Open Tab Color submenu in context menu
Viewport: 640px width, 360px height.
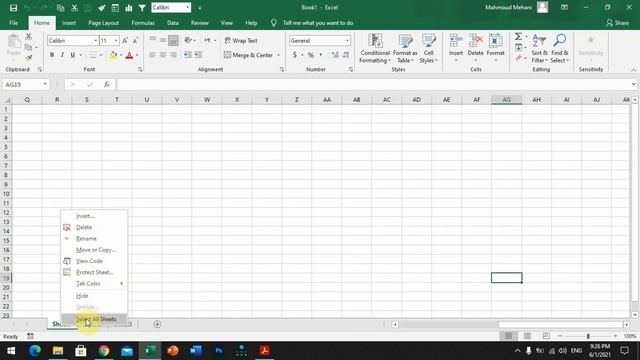(x=94, y=283)
